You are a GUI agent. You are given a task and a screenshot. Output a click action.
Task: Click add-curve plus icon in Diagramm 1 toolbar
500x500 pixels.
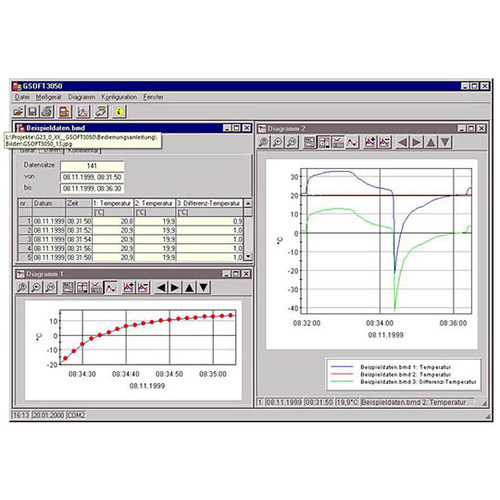[x=129, y=287]
